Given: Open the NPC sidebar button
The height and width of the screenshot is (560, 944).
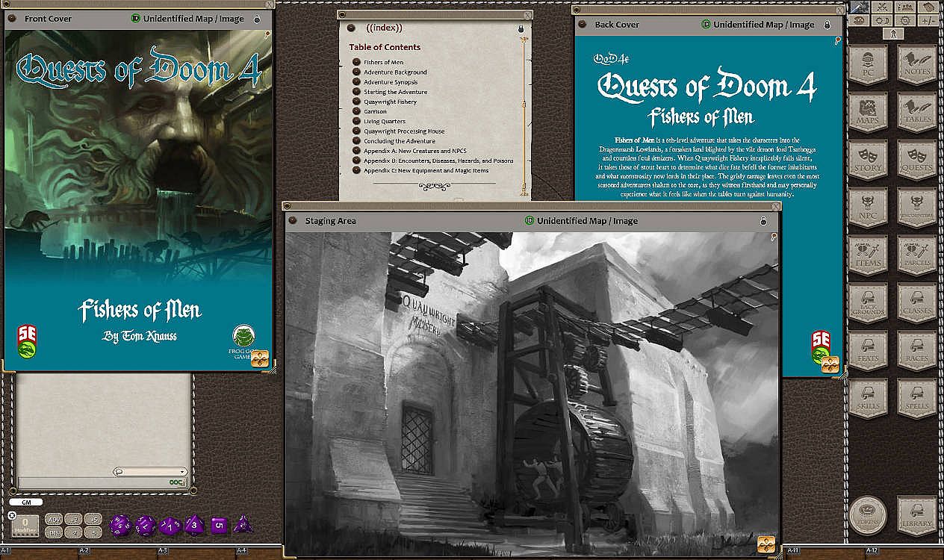Looking at the screenshot, I should click(868, 208).
